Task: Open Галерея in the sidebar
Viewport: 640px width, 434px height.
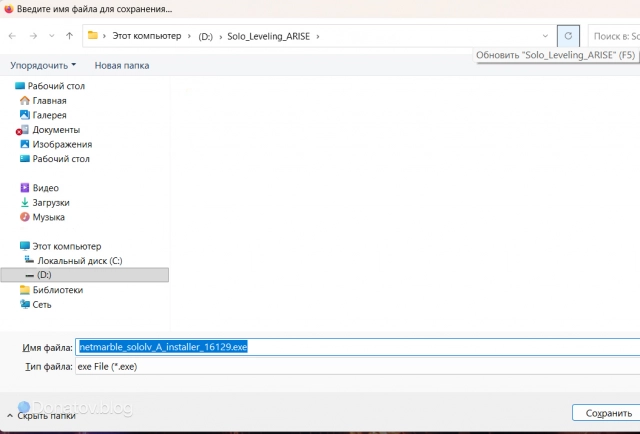Action: [x=49, y=115]
